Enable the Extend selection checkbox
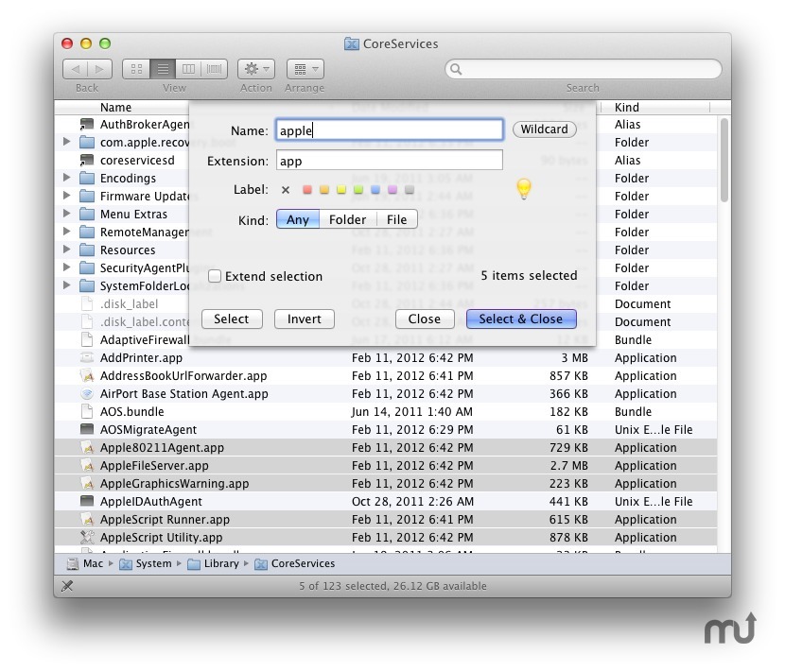 click(215, 277)
